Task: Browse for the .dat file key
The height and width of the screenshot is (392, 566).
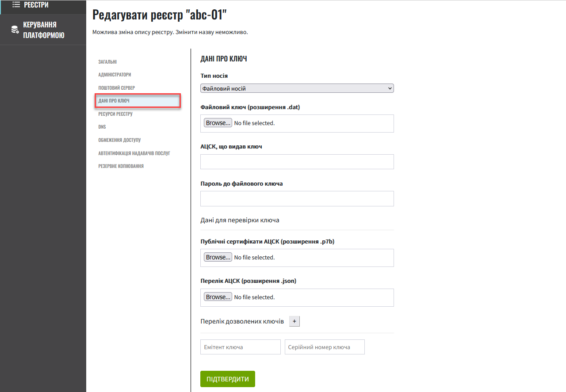Action: point(218,123)
